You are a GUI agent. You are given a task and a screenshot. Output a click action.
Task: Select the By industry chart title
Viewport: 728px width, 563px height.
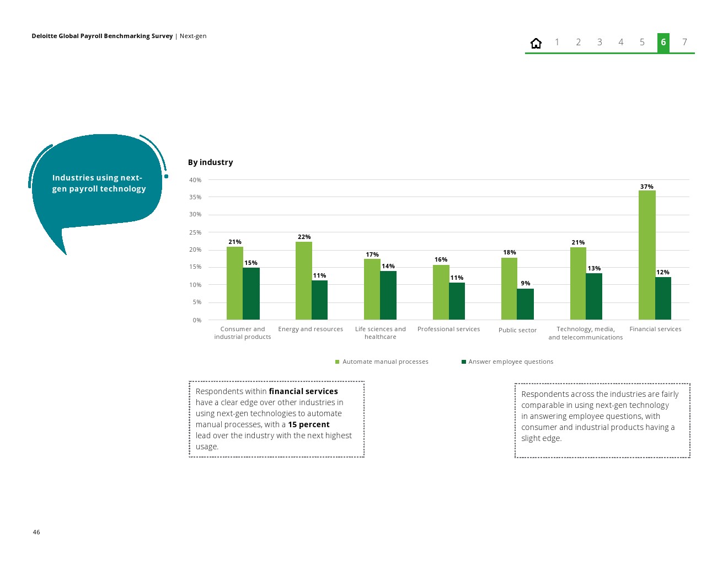point(210,162)
